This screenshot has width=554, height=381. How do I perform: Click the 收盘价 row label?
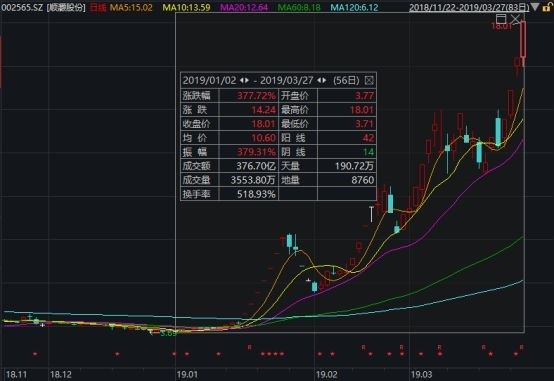point(196,124)
